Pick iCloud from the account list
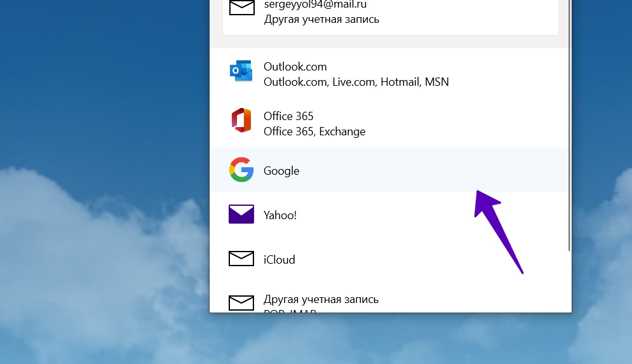This screenshot has height=364, width=632. (279, 260)
